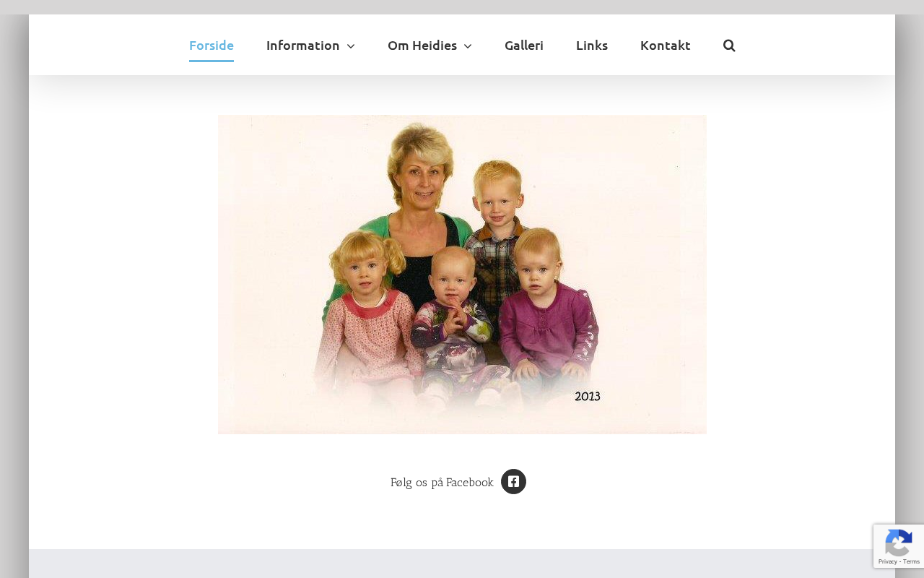Open reCAPTCHA Terms link

(x=911, y=561)
